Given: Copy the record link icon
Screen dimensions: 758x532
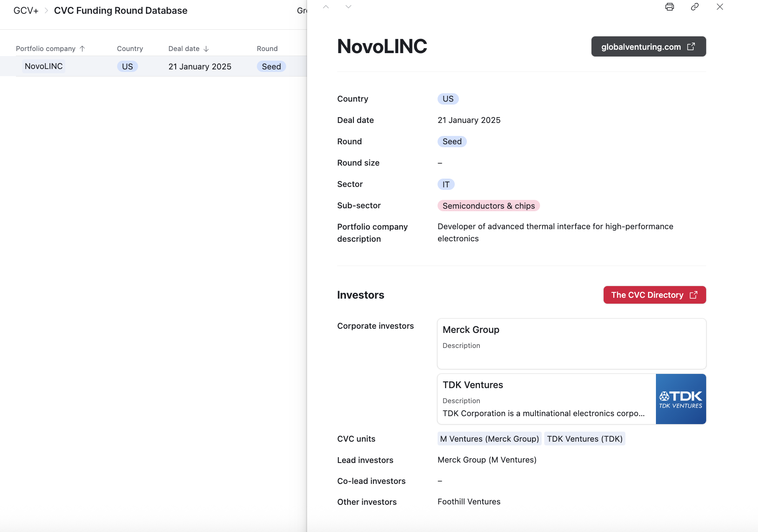Looking at the screenshot, I should click(x=694, y=7).
